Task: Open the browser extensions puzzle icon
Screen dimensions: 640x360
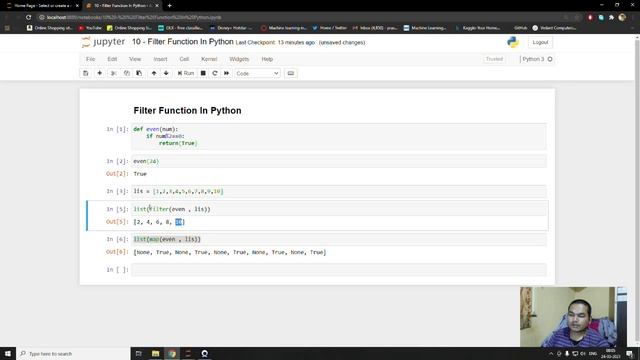Action: tap(611, 18)
